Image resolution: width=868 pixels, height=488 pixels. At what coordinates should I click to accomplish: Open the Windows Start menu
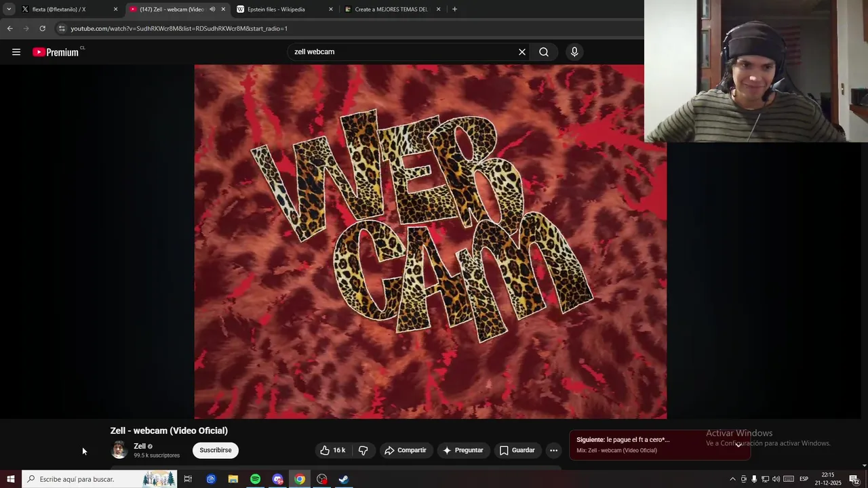(x=11, y=479)
